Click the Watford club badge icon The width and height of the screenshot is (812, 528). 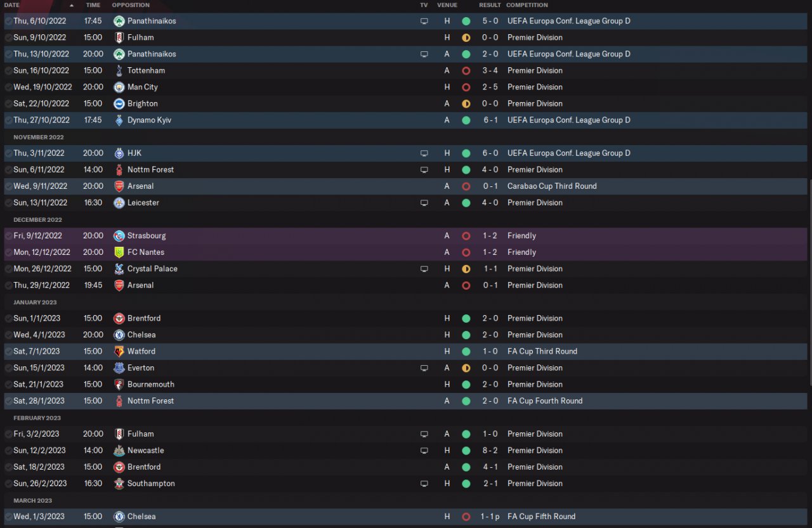(119, 351)
